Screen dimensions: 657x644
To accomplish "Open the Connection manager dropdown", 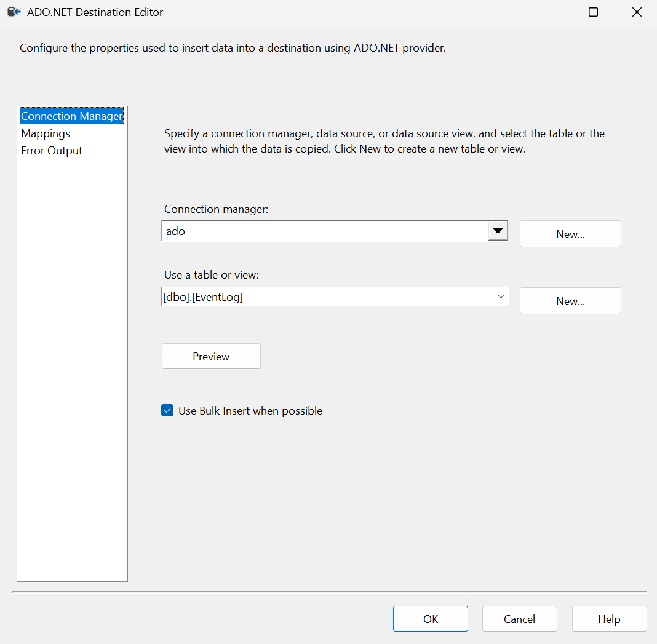I will (498, 230).
